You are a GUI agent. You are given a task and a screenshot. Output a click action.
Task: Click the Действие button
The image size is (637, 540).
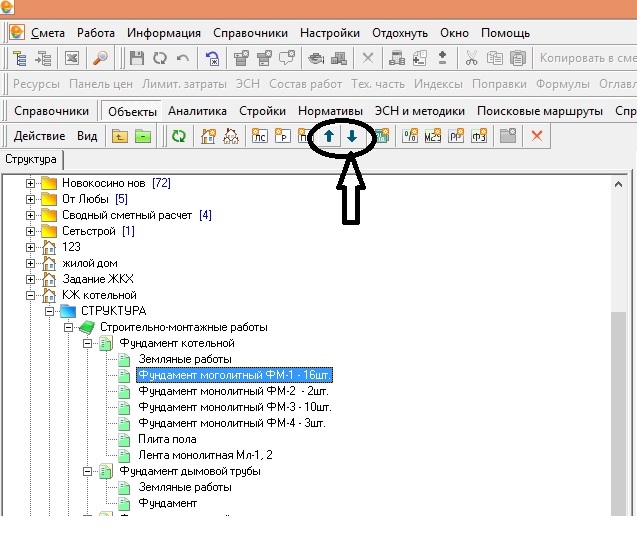[39, 136]
